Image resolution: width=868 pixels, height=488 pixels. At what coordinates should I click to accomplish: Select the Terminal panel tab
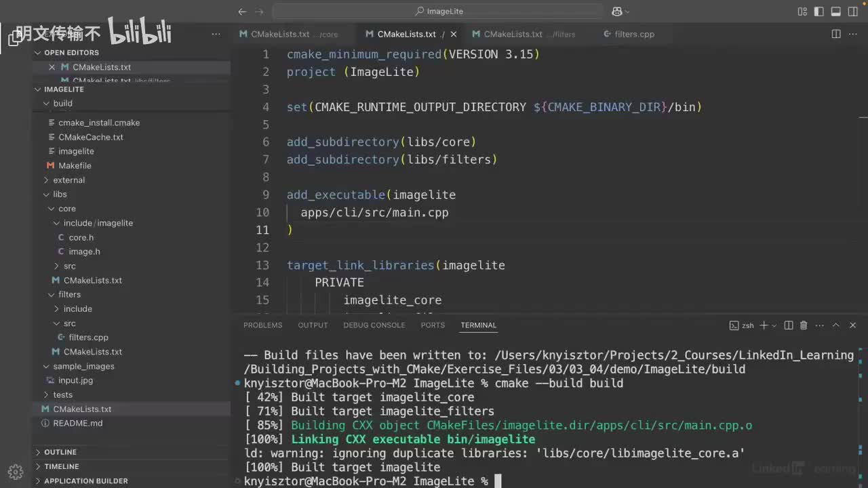pos(479,325)
